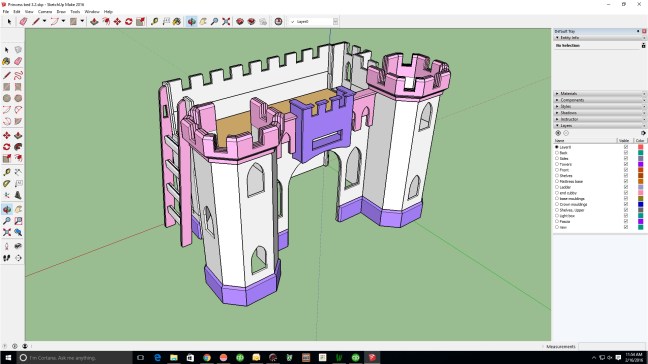
Task: Activate the Pie arc tool
Action: 18,121
